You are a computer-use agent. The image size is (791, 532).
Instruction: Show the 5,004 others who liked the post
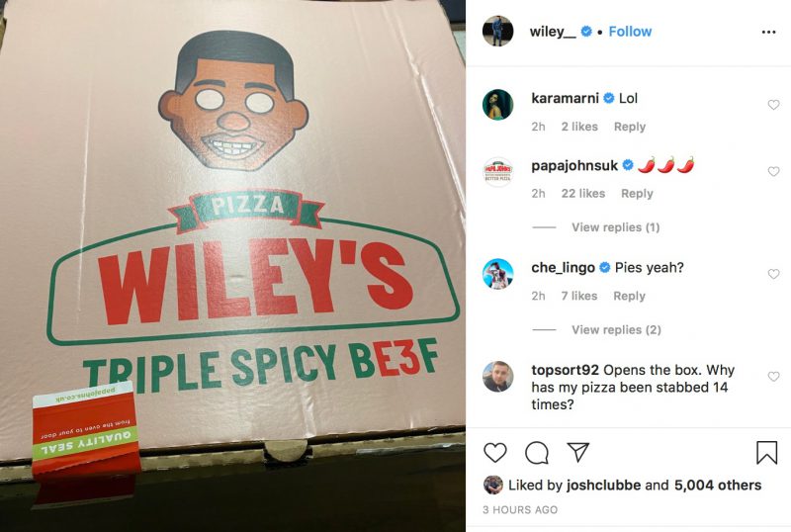tap(718, 486)
